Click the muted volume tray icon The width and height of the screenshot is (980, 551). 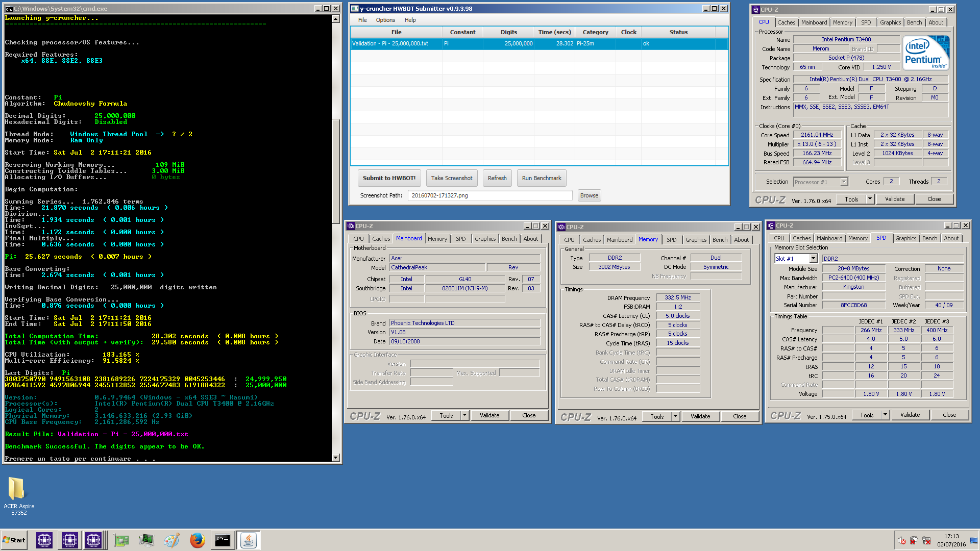pos(902,541)
